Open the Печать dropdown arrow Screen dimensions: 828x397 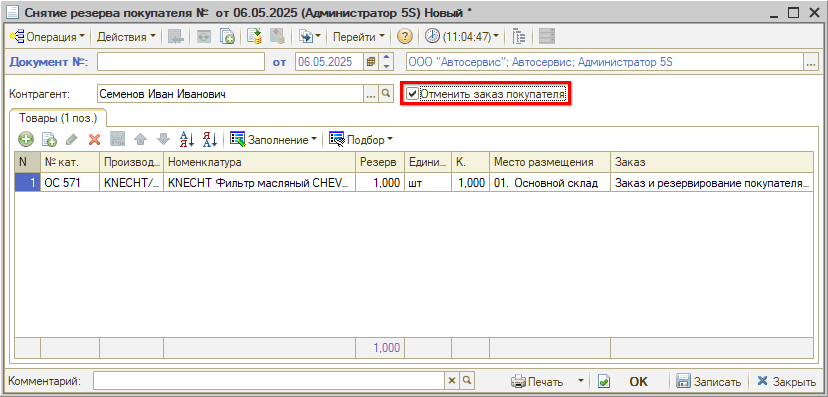click(581, 381)
